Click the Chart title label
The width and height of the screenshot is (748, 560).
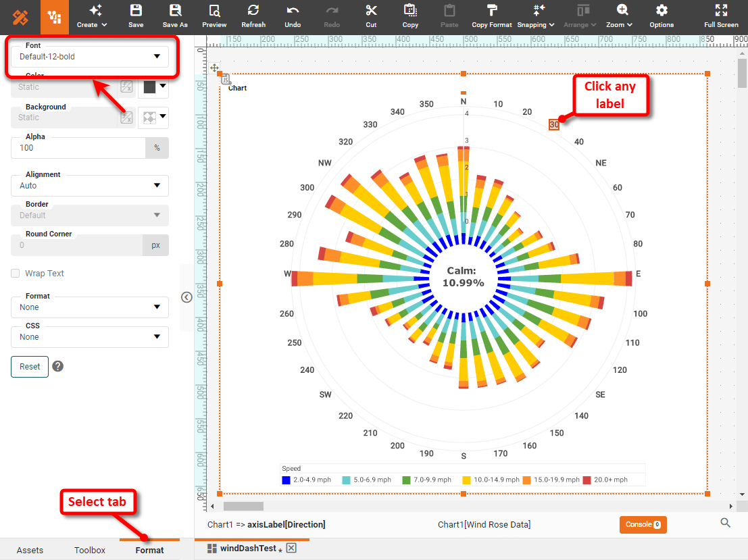(x=237, y=88)
